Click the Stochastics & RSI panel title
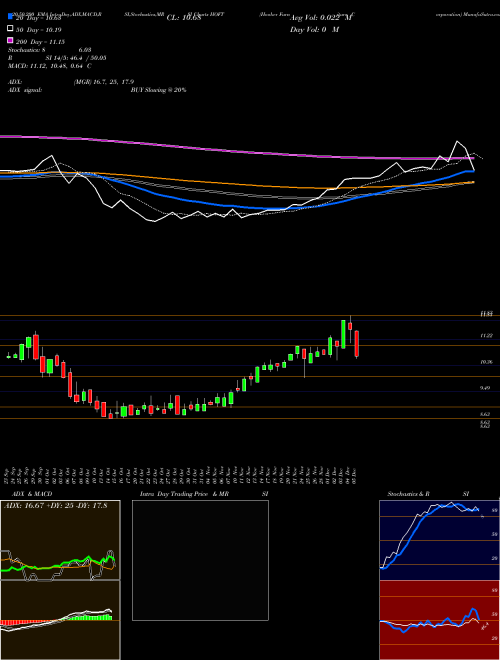500x660 pixels. click(x=428, y=494)
